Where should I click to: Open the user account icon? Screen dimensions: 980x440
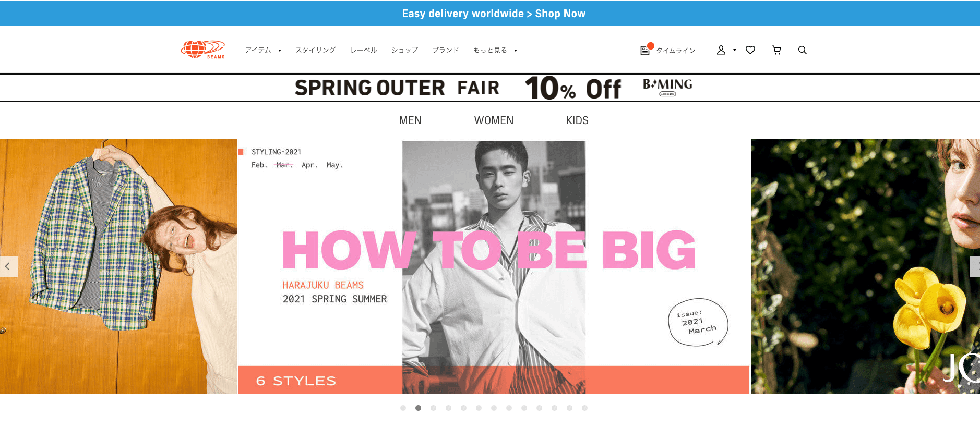pos(721,50)
